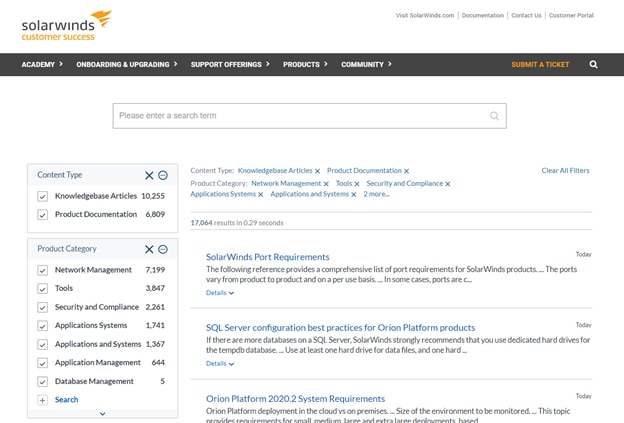
Task: Open the Community menu
Action: pyautogui.click(x=366, y=64)
